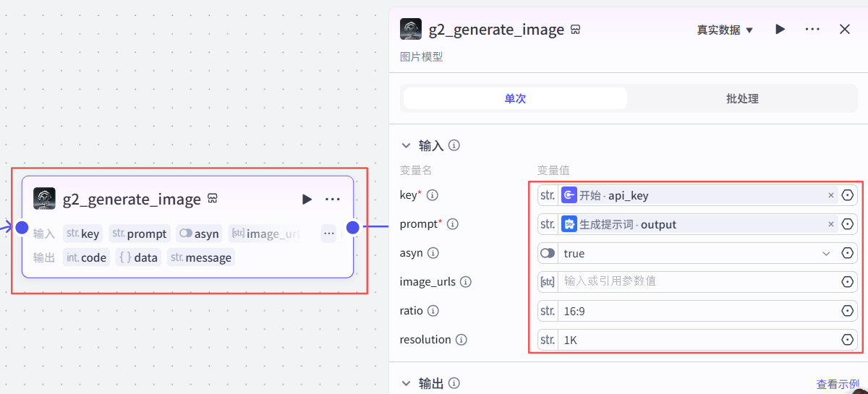Open variable picker for the asyn field
868x394 pixels.
click(848, 253)
